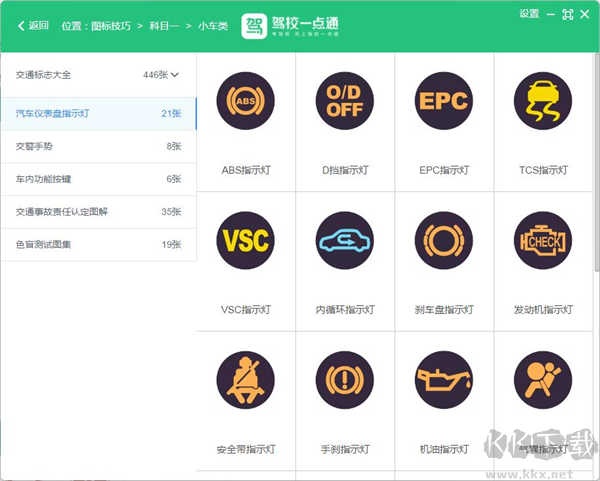Select 汽车仪表盘指示灯 category
The height and width of the screenshot is (481, 600).
click(99, 114)
